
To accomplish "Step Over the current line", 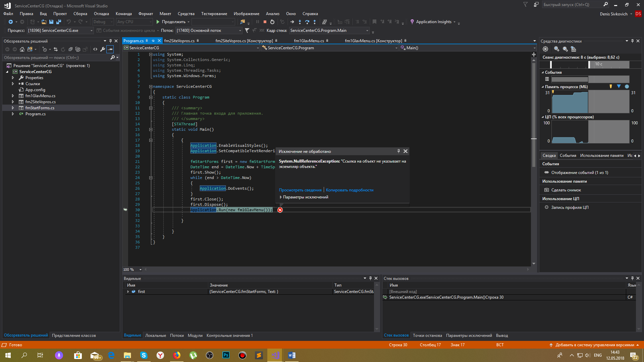I will tap(307, 22).
